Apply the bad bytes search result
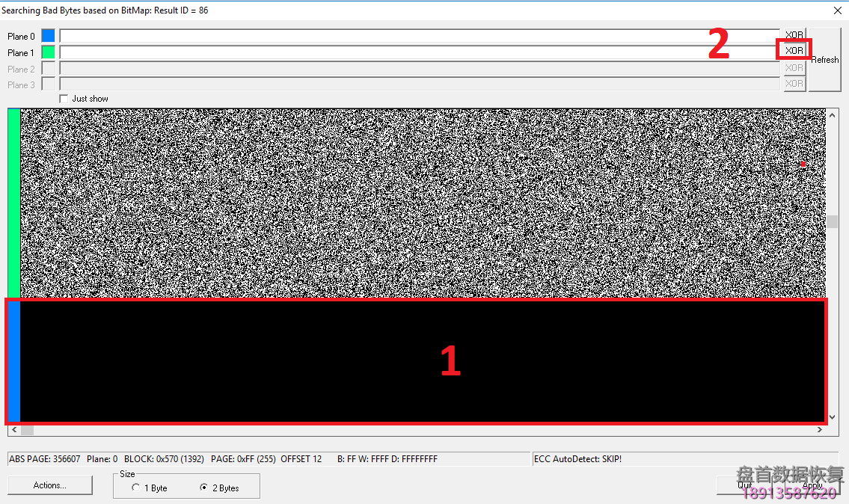Screen dimensions: 849x504 pyautogui.click(x=812, y=485)
